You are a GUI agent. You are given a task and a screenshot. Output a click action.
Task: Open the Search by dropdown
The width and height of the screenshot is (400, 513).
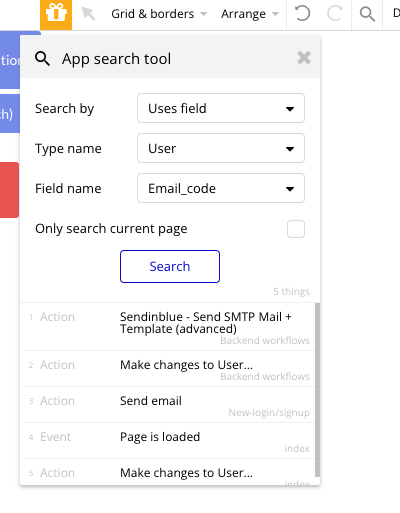pyautogui.click(x=221, y=108)
